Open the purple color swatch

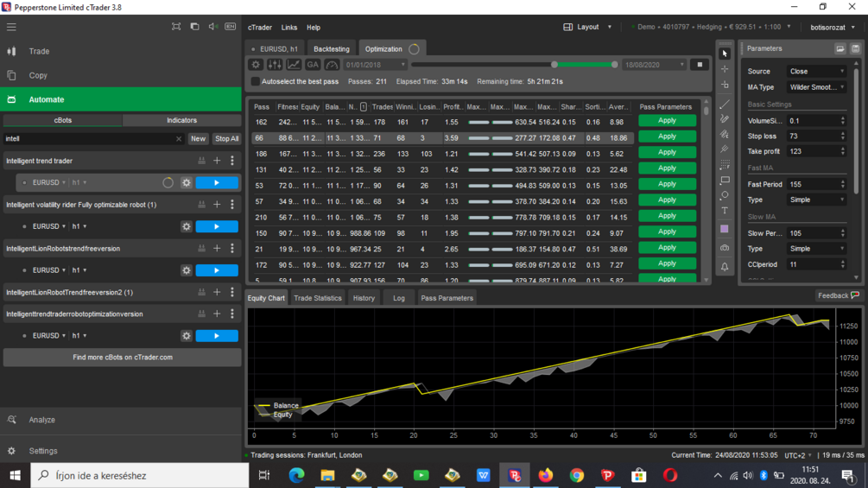pos(725,229)
